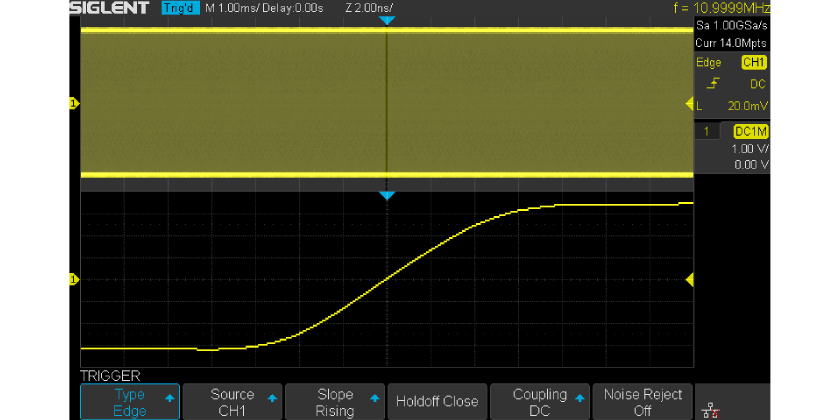Viewport: 840px width, 420px height.
Task: Click the 20.0mV trigger level value
Action: tap(747, 105)
